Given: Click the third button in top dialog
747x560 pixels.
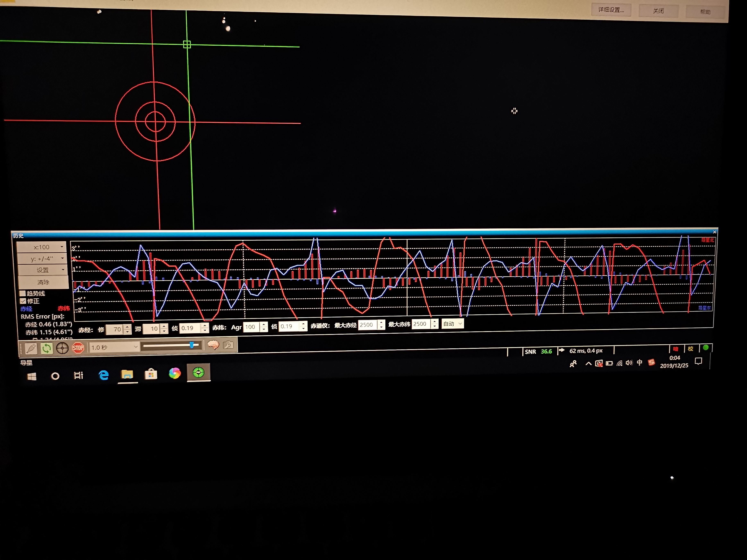Looking at the screenshot, I should point(705,12).
